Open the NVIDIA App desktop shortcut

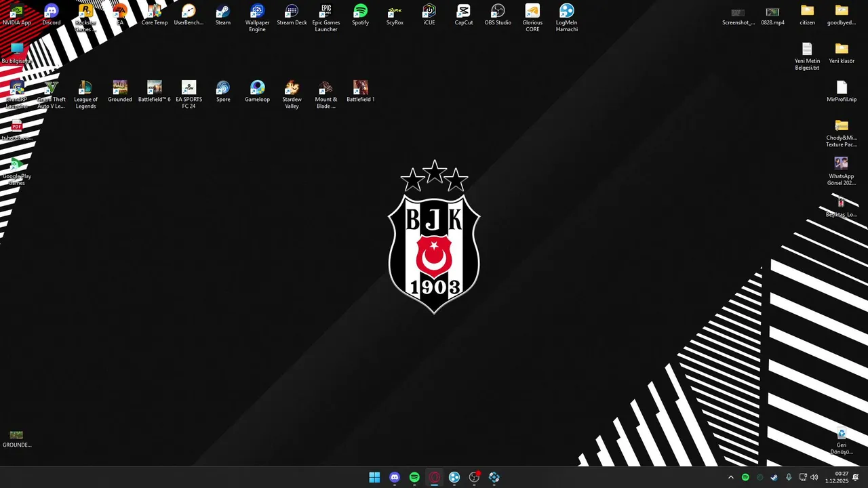17,15
